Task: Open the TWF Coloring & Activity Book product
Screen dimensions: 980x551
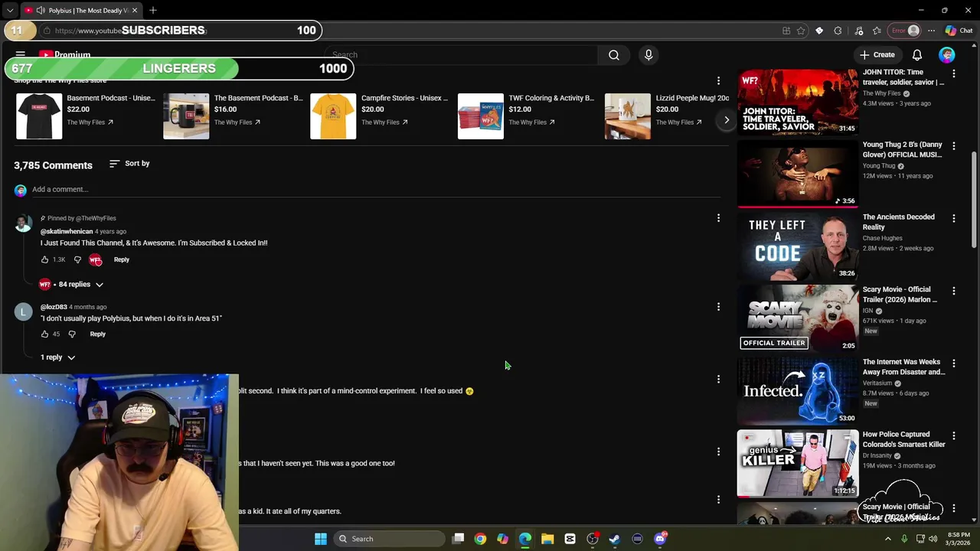Action: [551, 99]
